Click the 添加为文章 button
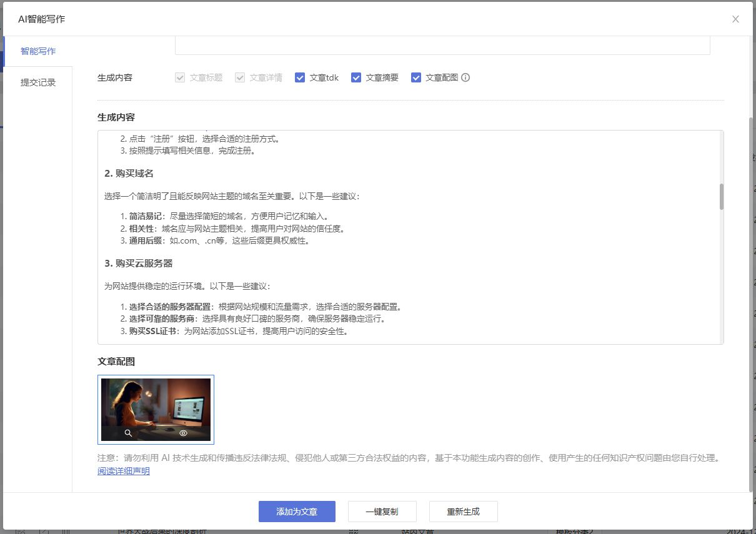Viewport: 756px width, 534px height. (x=297, y=512)
